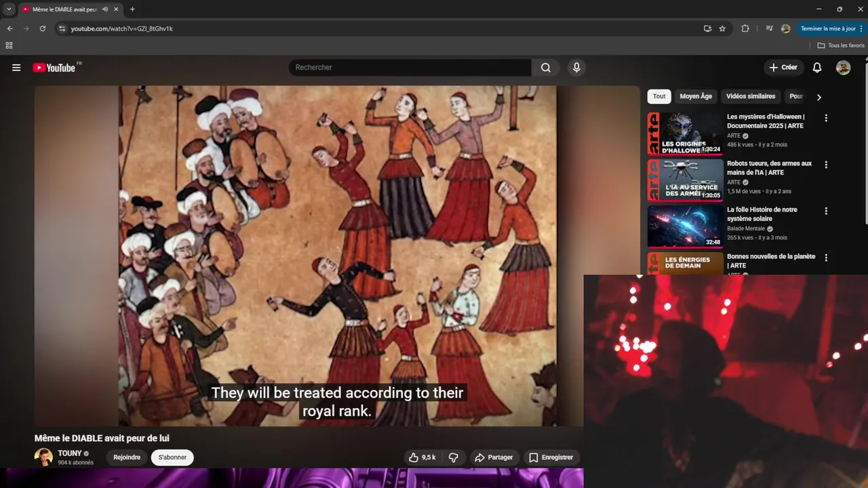
Task: Open TOUNY channel name link
Action: click(x=70, y=453)
